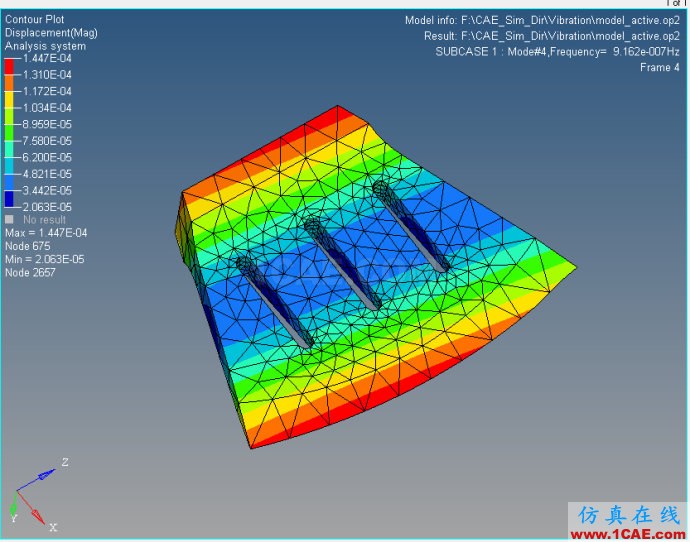
Task: Click the lower-left slot in the mesh model
Action: coord(275,303)
